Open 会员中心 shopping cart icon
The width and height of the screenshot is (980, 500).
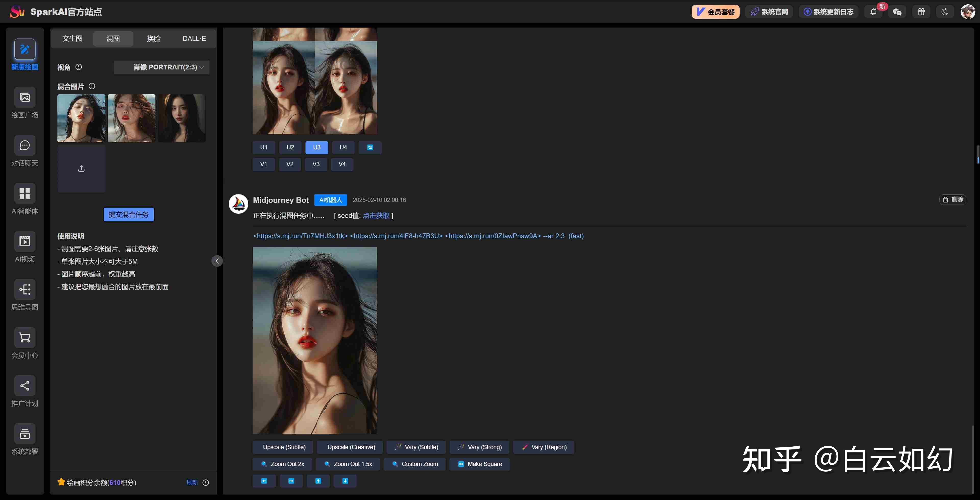click(25, 338)
